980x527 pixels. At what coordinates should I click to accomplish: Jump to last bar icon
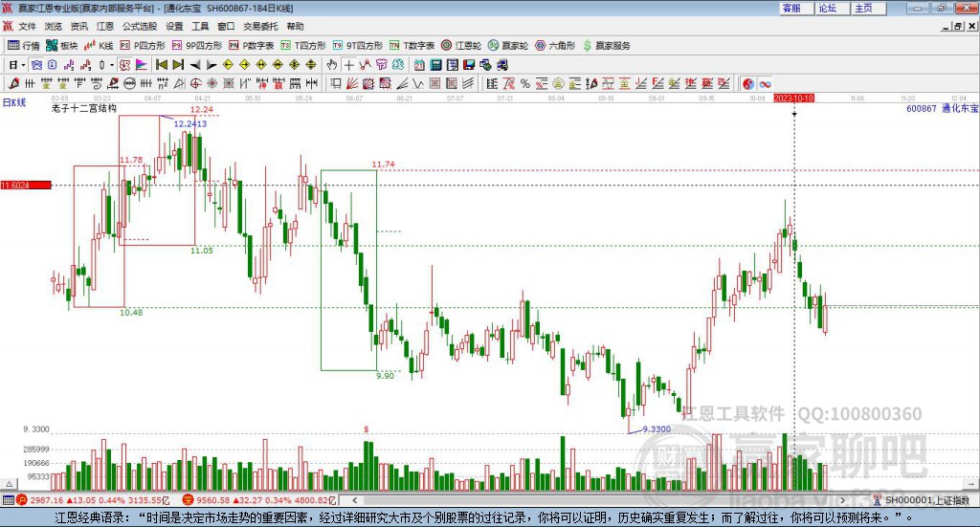coord(178,64)
